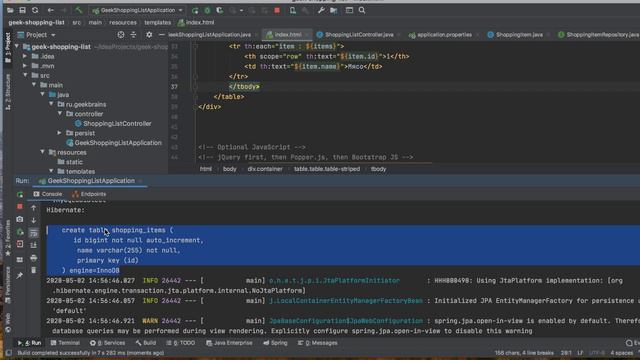Screen dimensions: 640x360
Task: Click the Locate/Select opened file target icon
Action: [x=121, y=35]
